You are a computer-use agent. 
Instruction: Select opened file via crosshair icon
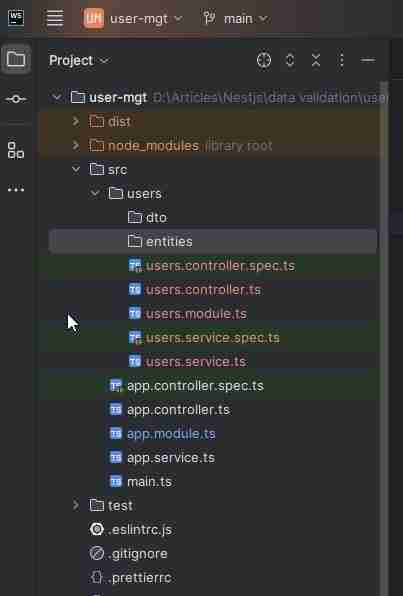pos(264,60)
